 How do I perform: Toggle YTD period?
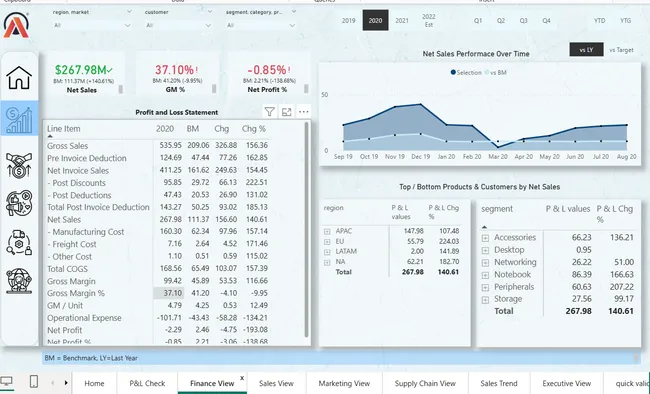[x=599, y=20]
